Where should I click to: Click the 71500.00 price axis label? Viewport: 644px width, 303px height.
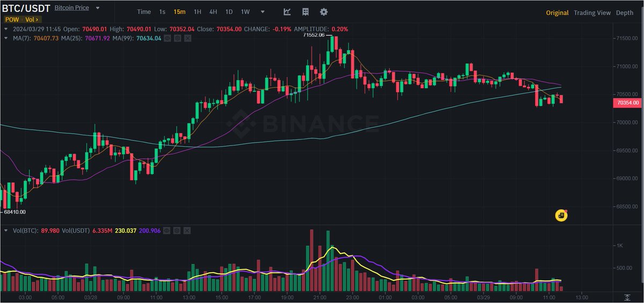[626, 39]
